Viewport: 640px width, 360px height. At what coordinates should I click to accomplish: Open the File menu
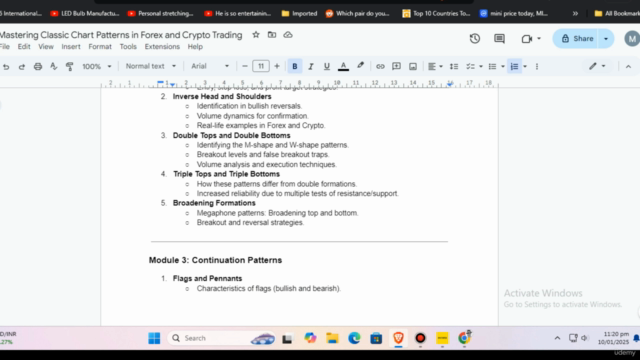[4, 47]
